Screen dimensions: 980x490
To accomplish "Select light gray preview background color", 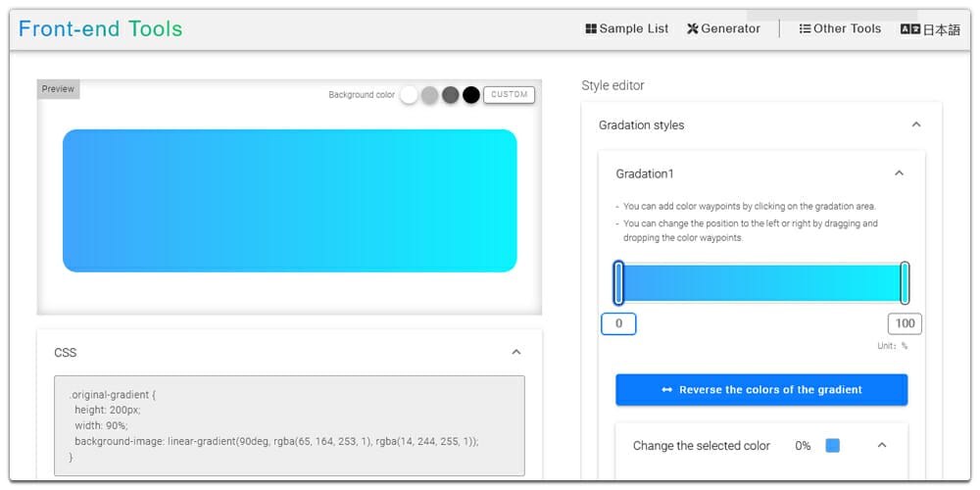I will (429, 95).
